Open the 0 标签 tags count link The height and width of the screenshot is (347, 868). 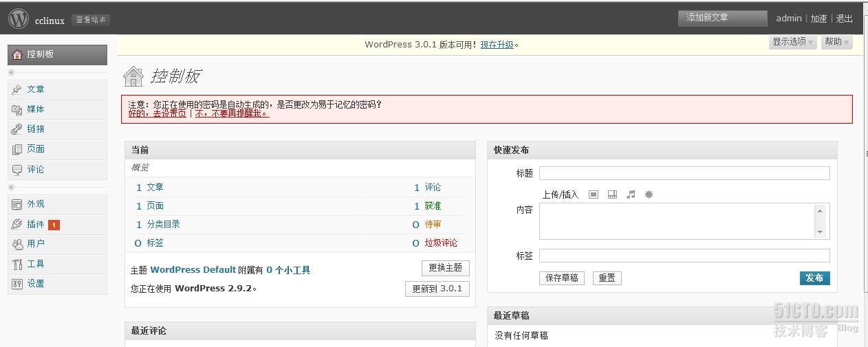coord(149,243)
